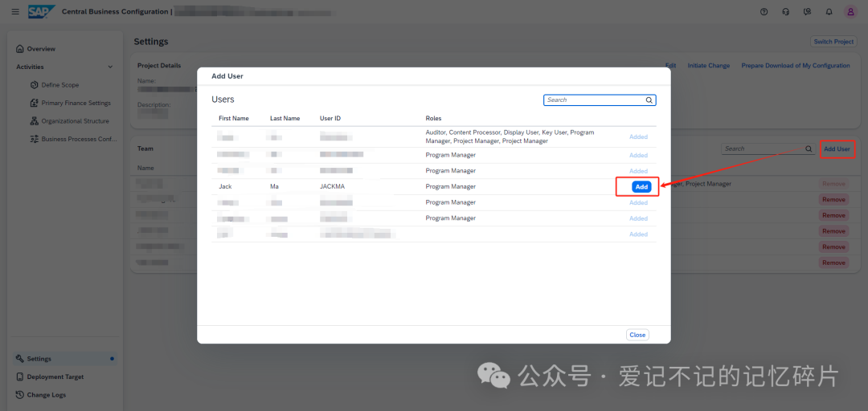
Task: Click the first name Jack cell
Action: point(225,186)
